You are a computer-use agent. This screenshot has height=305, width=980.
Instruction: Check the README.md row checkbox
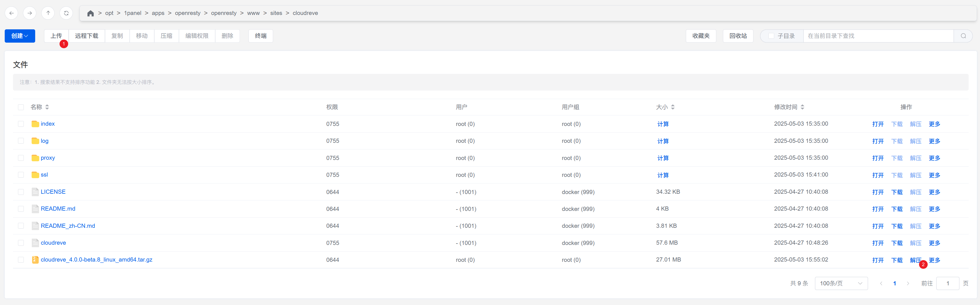click(21, 209)
